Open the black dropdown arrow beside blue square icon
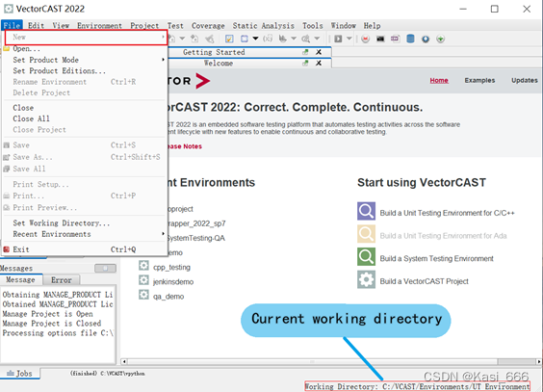The width and height of the screenshot is (543, 392). 255,39
